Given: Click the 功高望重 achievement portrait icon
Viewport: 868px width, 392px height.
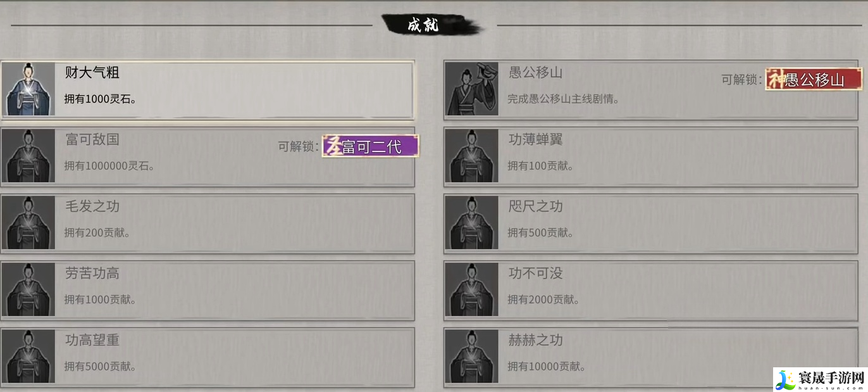Looking at the screenshot, I should 28,357.
